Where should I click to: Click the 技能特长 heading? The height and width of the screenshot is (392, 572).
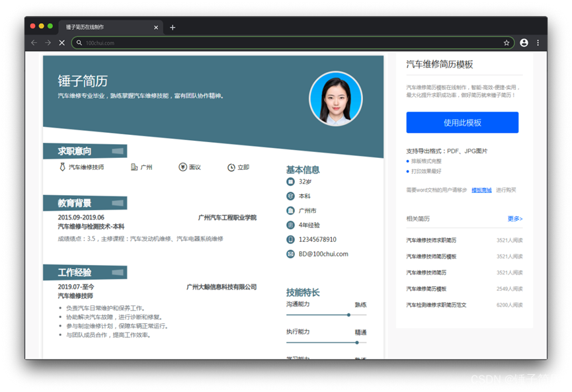[x=303, y=292]
